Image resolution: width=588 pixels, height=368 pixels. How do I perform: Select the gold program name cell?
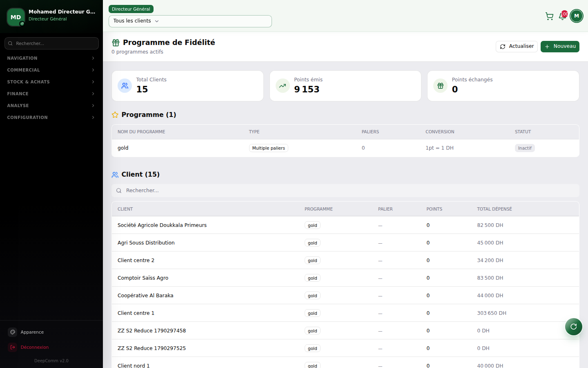(x=123, y=148)
